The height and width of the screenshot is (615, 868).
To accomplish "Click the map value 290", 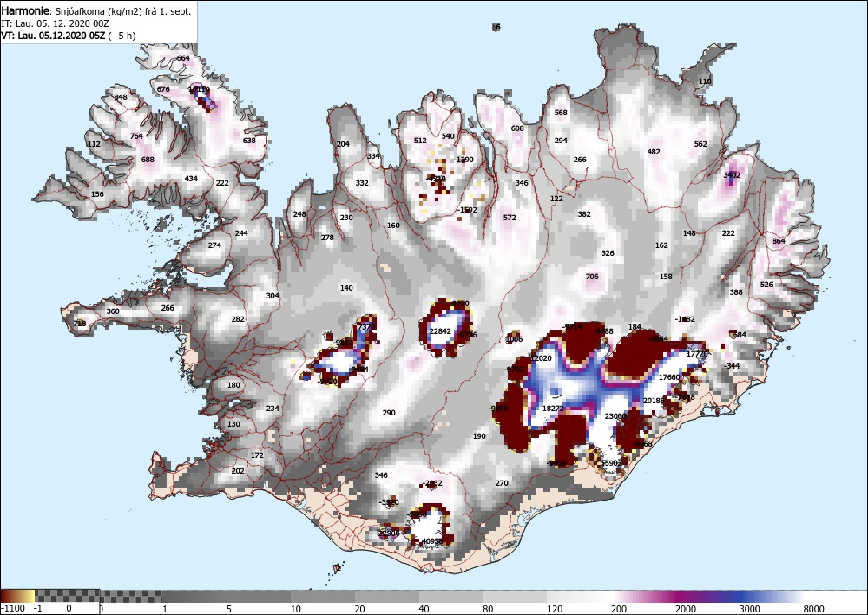I will coord(389,413).
